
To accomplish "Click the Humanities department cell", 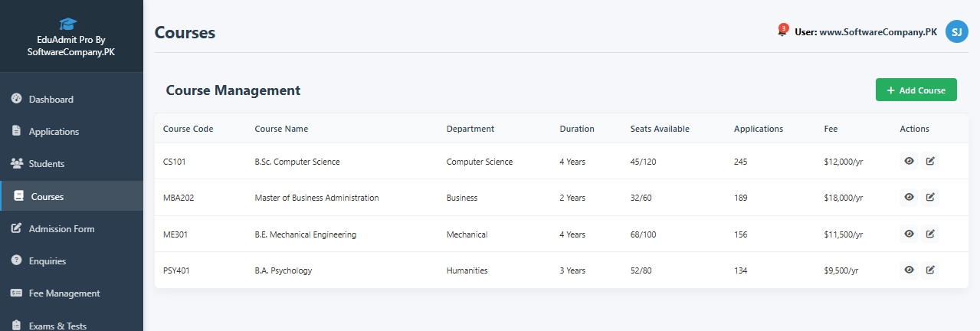I will tap(467, 270).
